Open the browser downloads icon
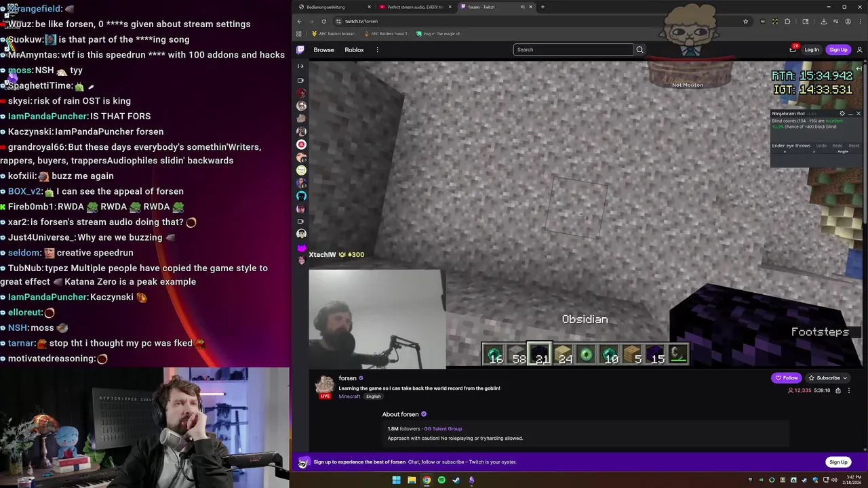Image resolution: width=868 pixels, height=488 pixels. [x=823, y=21]
